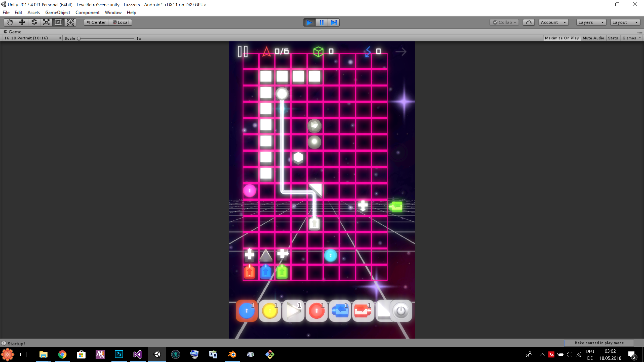Open Photoshop from the taskbar
Viewport: 644px width, 362px height.
[x=119, y=354]
